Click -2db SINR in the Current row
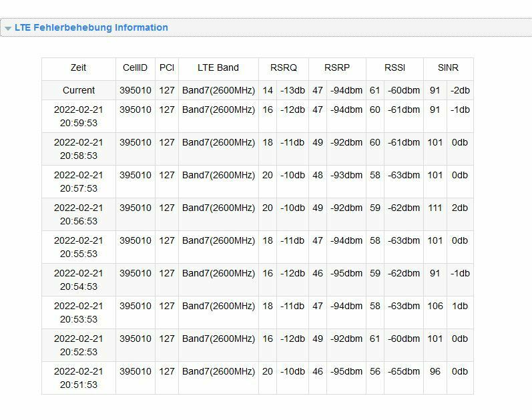This screenshot has height=420, width=532. click(x=460, y=90)
